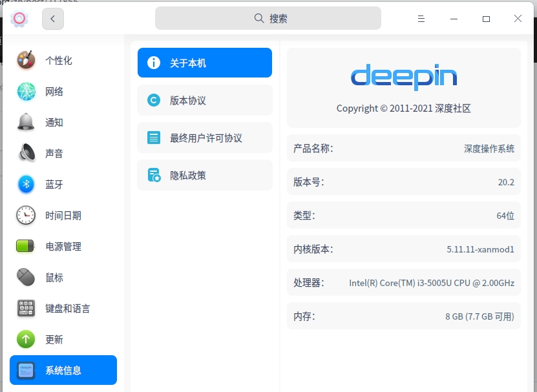Click the deepin logo
Image resolution: width=537 pixels, height=392 pixels.
(404, 77)
